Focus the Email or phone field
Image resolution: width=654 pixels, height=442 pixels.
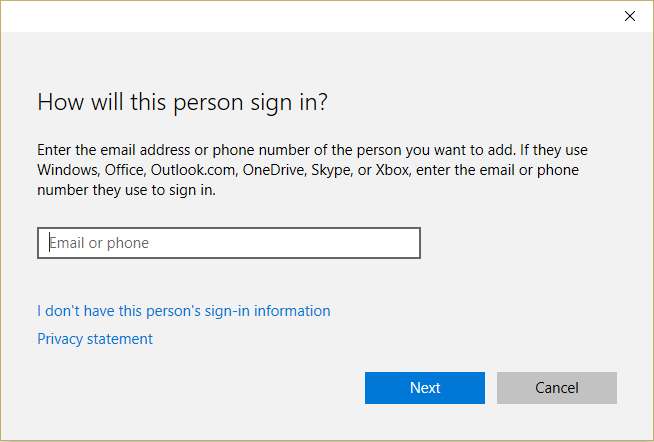(x=228, y=243)
